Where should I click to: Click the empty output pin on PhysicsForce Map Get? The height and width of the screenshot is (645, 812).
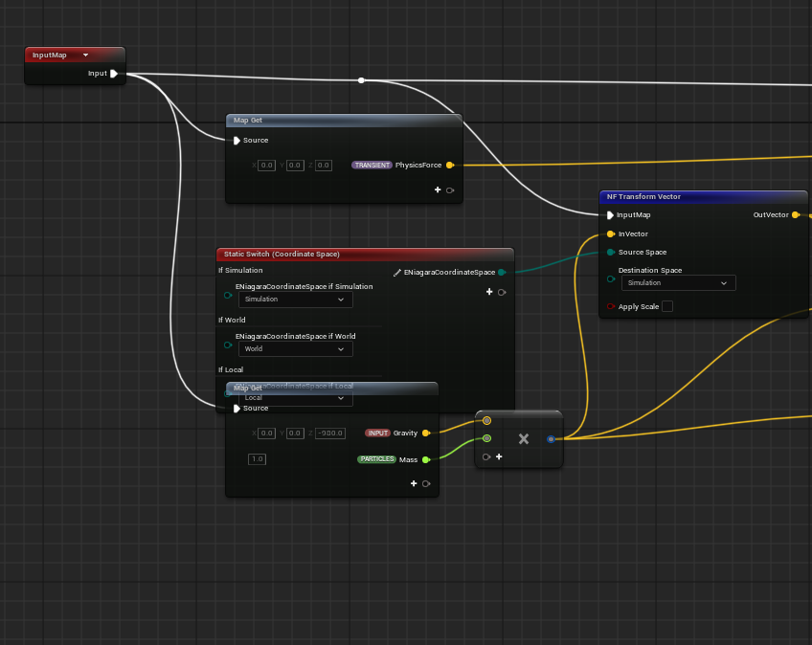(x=450, y=190)
